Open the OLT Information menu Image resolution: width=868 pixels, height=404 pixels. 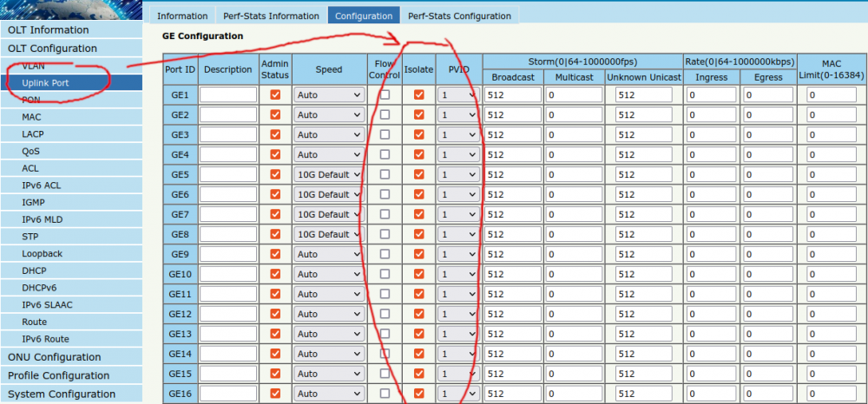[49, 30]
